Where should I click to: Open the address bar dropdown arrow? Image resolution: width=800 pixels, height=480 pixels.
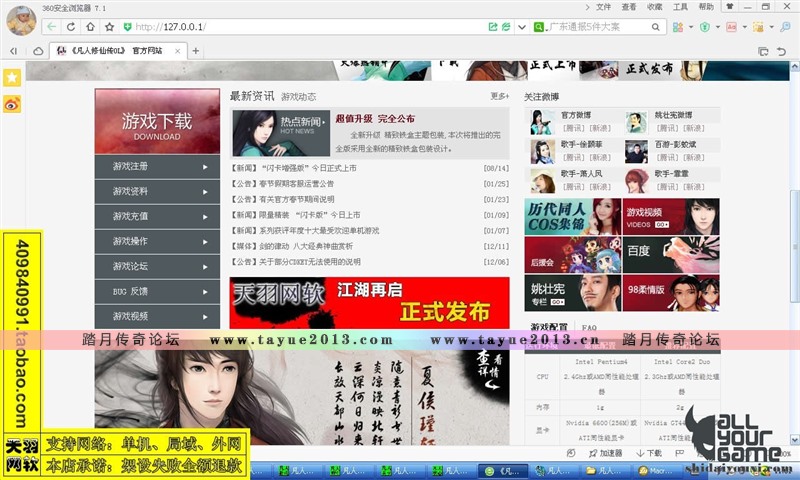(x=522, y=26)
